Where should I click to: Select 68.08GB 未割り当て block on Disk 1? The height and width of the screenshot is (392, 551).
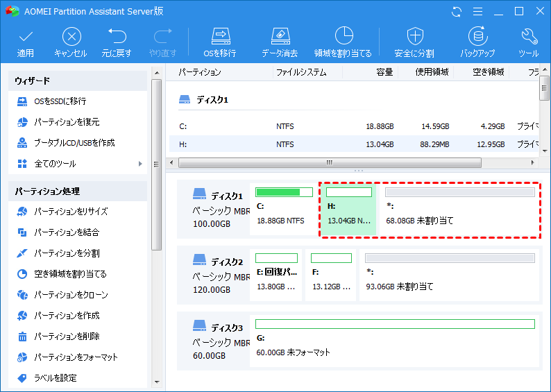pos(459,210)
